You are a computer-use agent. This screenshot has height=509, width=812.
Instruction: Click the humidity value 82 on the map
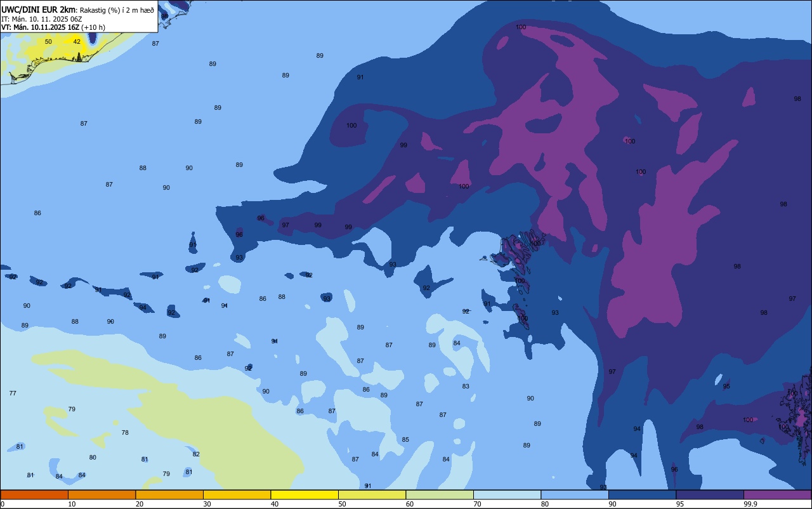point(196,454)
